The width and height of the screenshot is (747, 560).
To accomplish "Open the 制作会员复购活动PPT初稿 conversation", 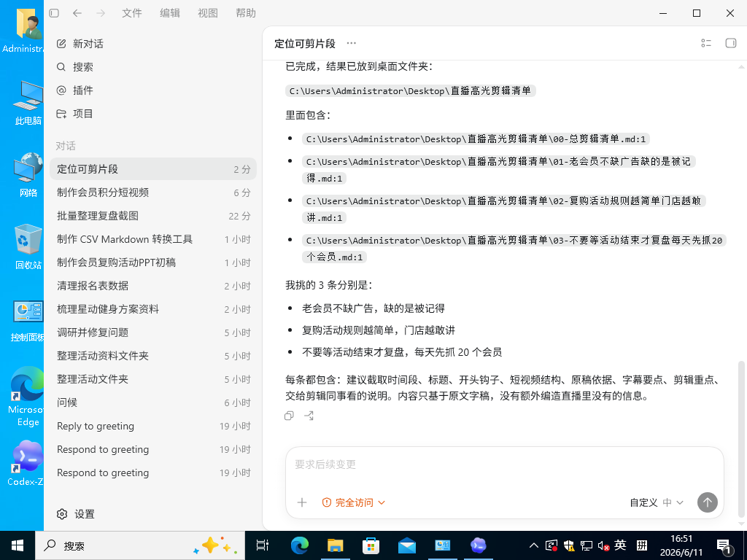I will pos(153,262).
